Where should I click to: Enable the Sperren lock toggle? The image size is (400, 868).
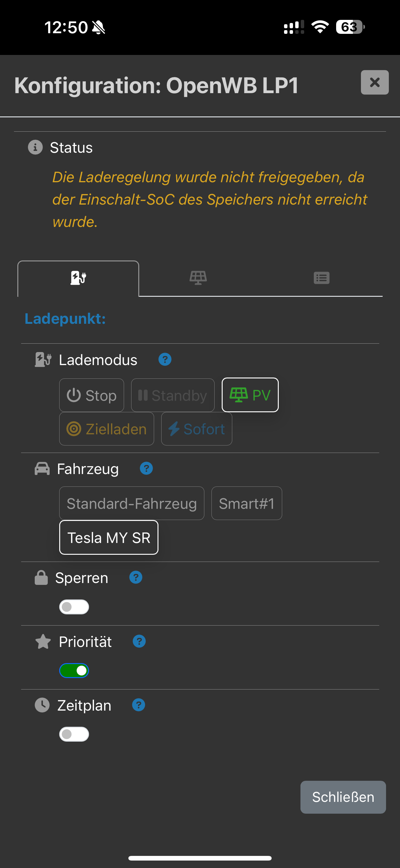[x=74, y=607]
